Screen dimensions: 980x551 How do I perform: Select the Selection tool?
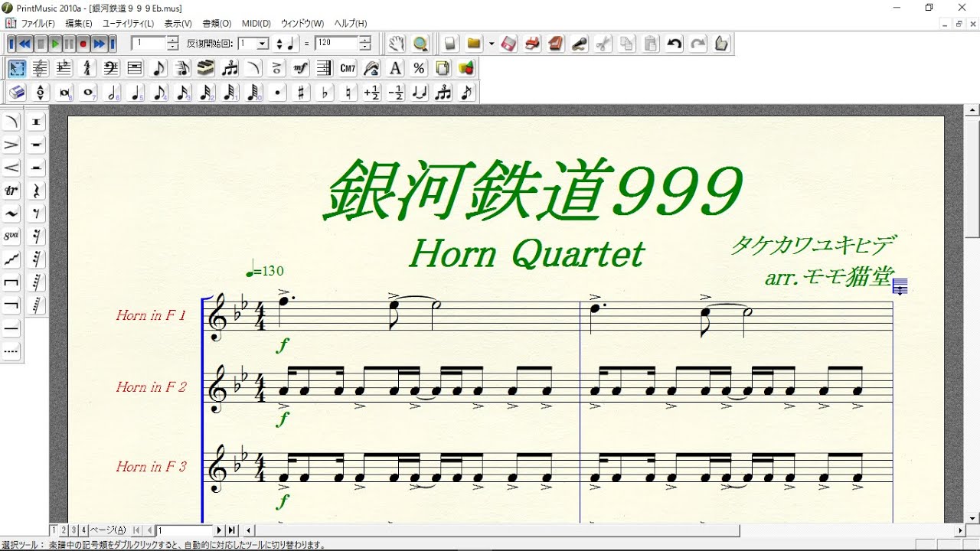16,68
